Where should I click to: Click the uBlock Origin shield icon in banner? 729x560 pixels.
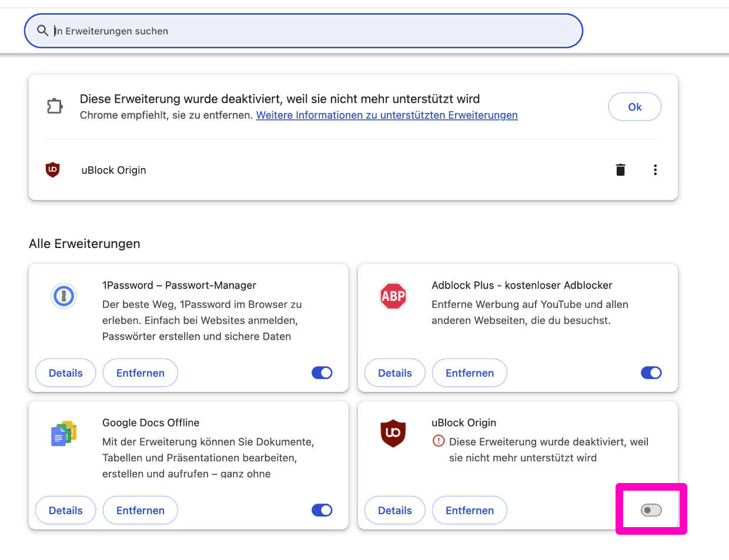53,170
